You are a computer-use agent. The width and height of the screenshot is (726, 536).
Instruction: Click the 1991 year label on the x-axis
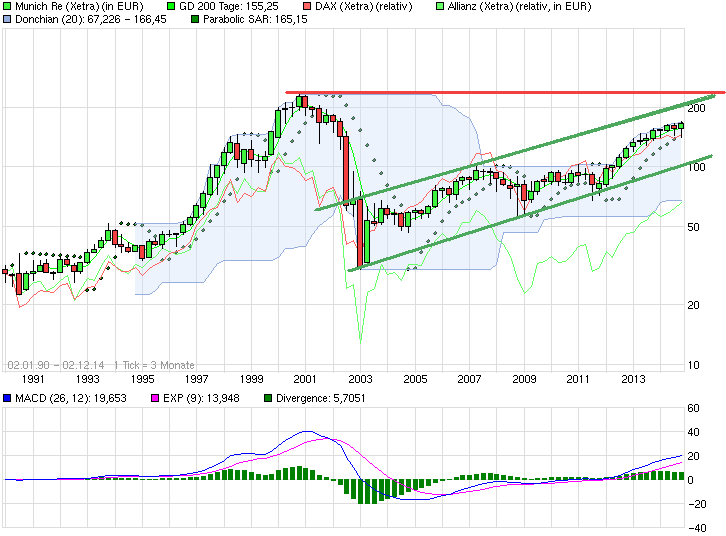click(33, 379)
